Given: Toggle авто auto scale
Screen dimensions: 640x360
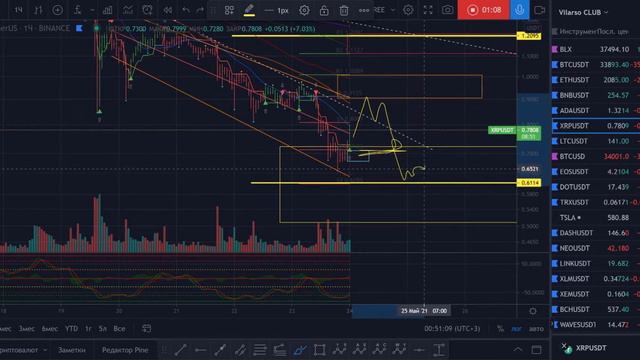Looking at the screenshot, I should click(x=536, y=329).
